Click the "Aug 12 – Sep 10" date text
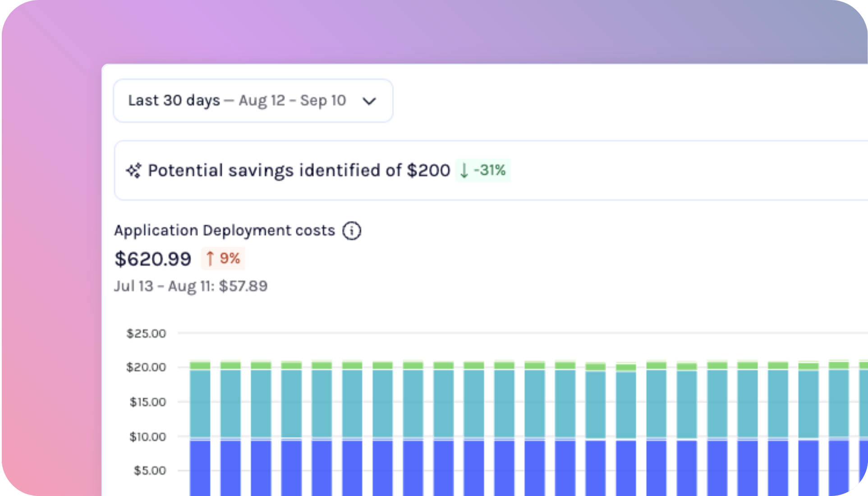 [292, 100]
